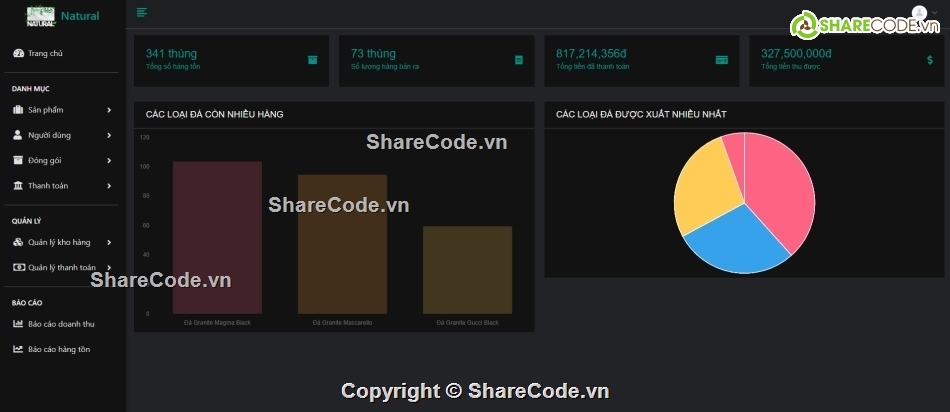
Task: Expand the Thanh toán submenu chevron
Action: 109,186
